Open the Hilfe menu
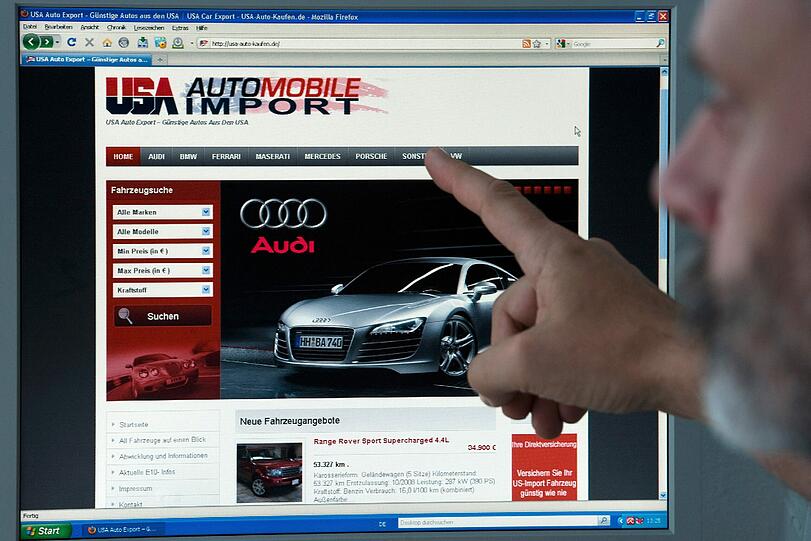811x541 pixels. 202,28
